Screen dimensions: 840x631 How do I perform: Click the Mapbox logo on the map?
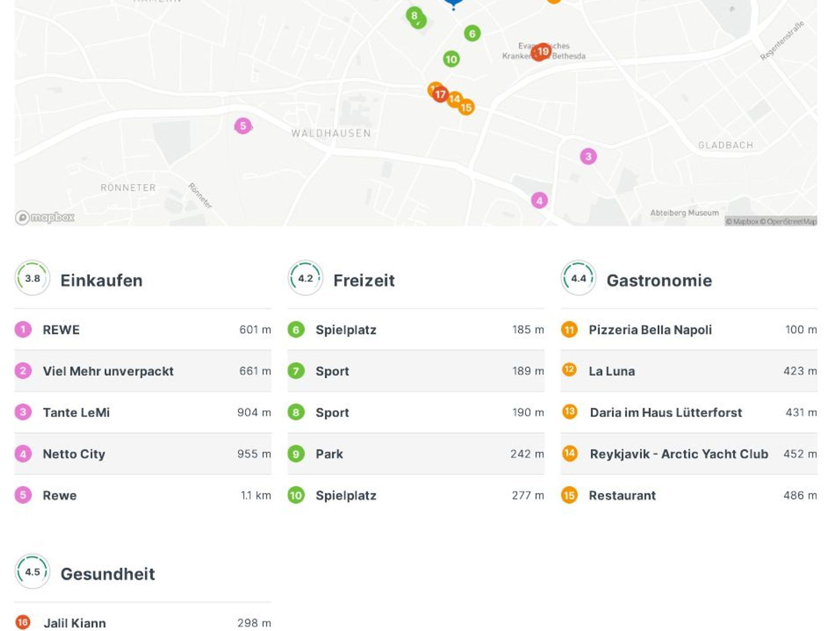pyautogui.click(x=45, y=217)
